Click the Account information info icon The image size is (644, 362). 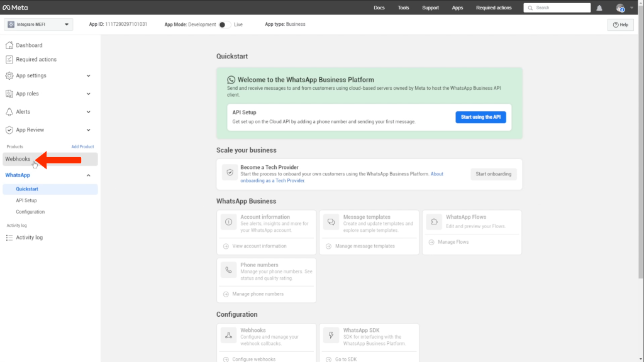click(229, 222)
